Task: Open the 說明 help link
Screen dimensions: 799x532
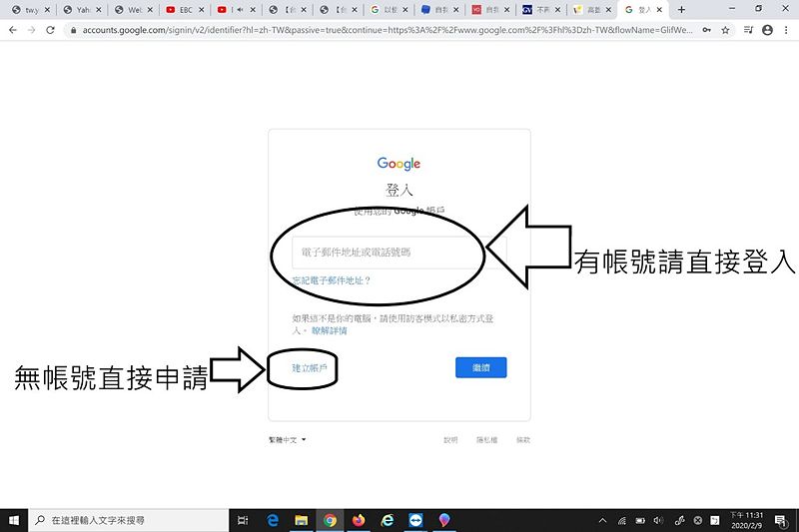Action: click(450, 440)
